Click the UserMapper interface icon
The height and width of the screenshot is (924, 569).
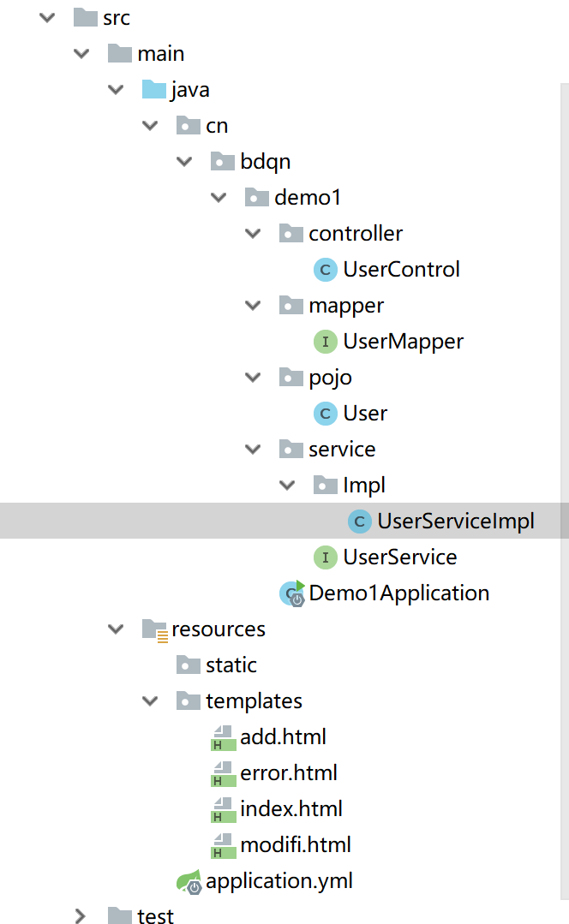[325, 342]
